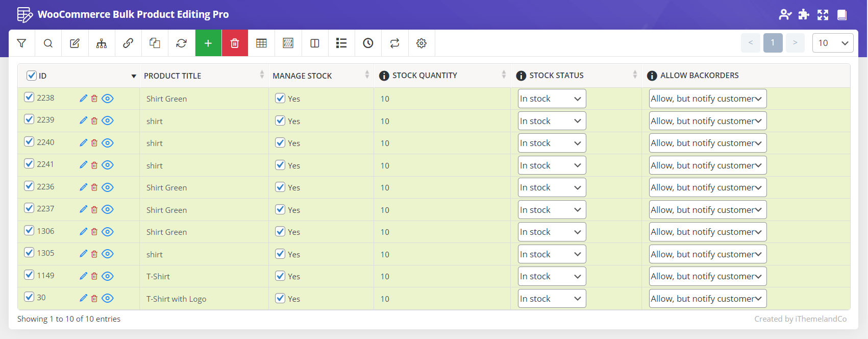Sort table by Product Title column header
868x339 pixels.
(x=172, y=76)
